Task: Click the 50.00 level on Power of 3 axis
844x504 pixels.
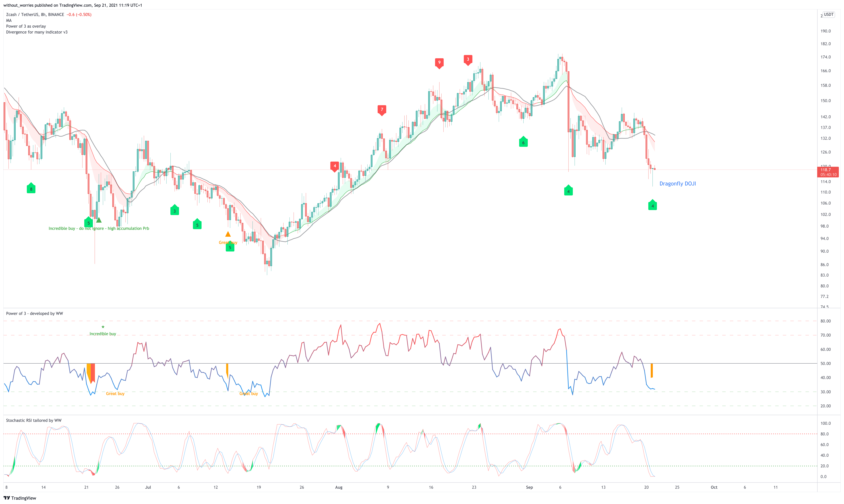Action: click(x=826, y=363)
